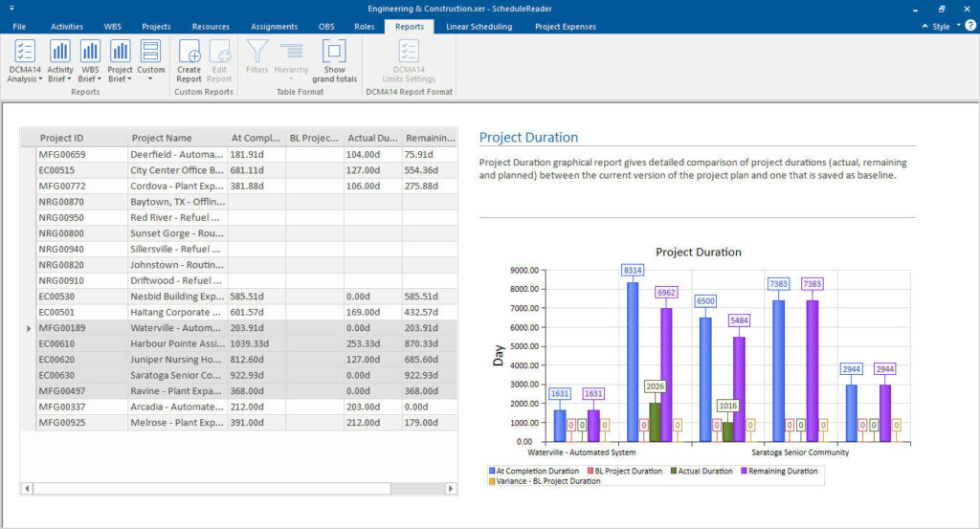This screenshot has height=529, width=980.
Task: Select row EC00501
Action: pos(238,312)
